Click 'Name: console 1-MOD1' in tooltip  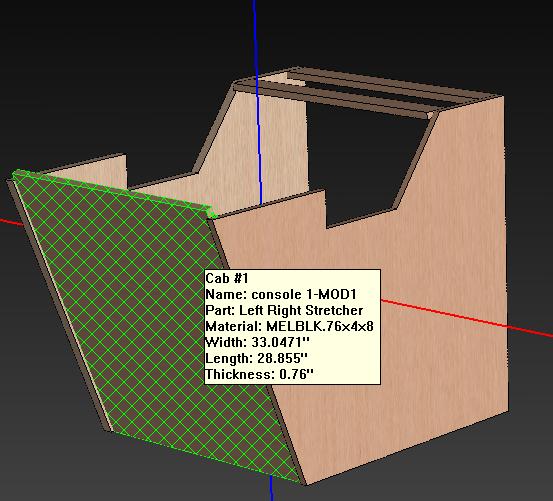click(281, 294)
